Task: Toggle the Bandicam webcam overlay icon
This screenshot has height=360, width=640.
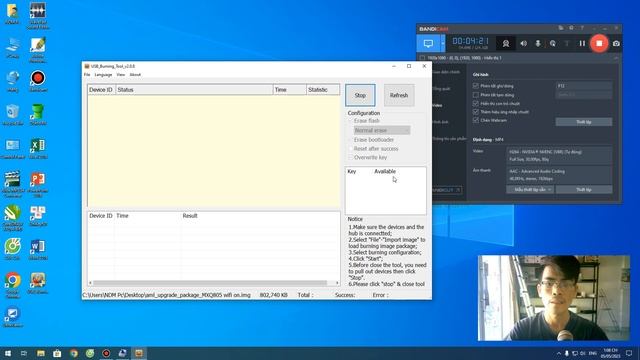Action: [x=506, y=43]
